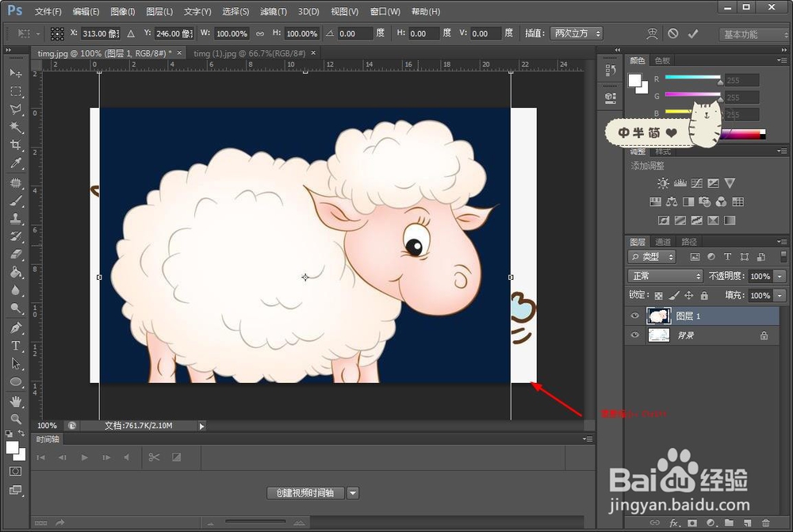Switch to the 色板 tab
Screen dimensions: 793x532
coord(662,61)
